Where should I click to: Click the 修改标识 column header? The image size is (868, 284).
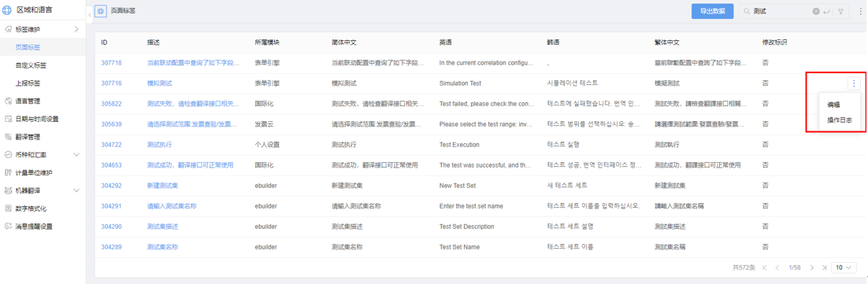774,42
